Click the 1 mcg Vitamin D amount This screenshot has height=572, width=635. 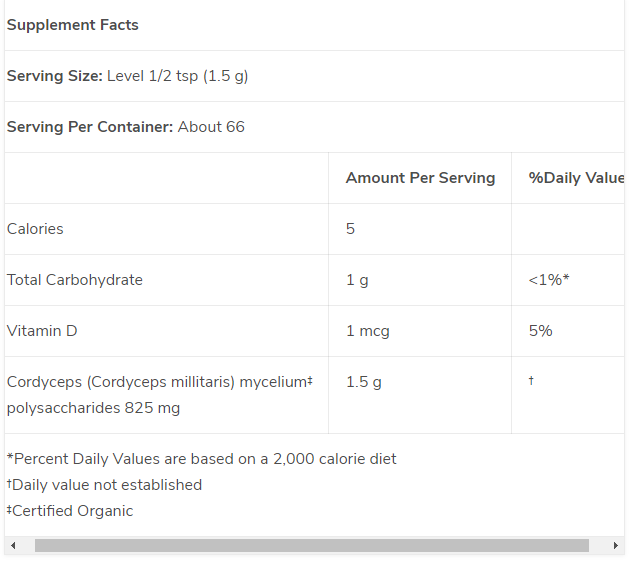(368, 331)
